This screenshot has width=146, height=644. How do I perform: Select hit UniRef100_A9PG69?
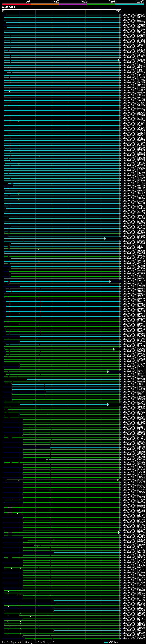pos(134,148)
